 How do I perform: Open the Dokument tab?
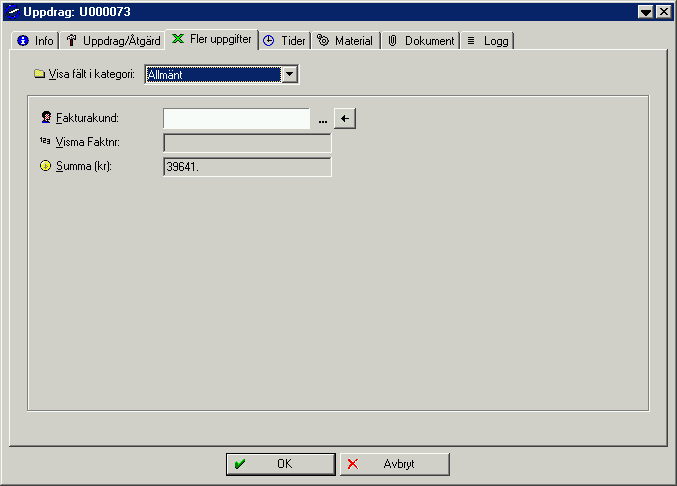[421, 41]
